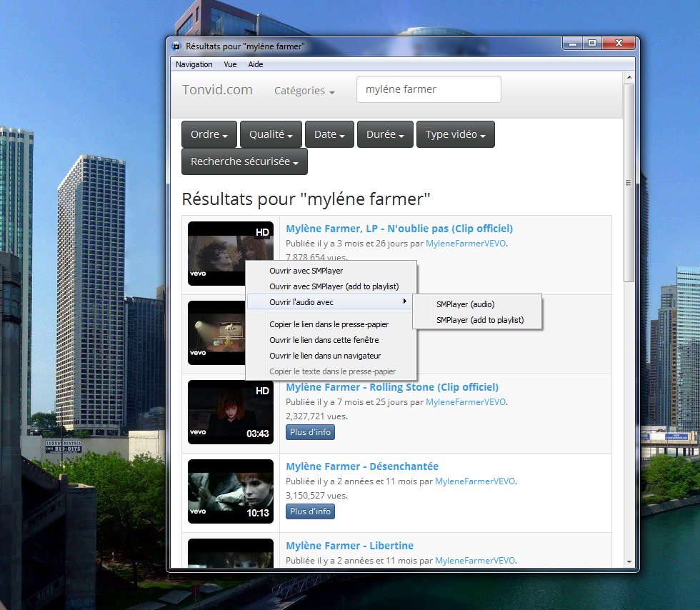Open the Aide menu
The image size is (700, 610).
256,64
